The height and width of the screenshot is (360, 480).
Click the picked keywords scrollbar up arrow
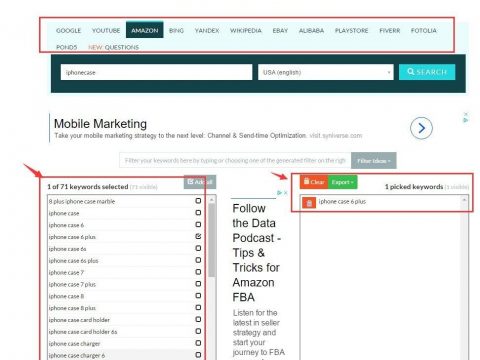[x=464, y=200]
